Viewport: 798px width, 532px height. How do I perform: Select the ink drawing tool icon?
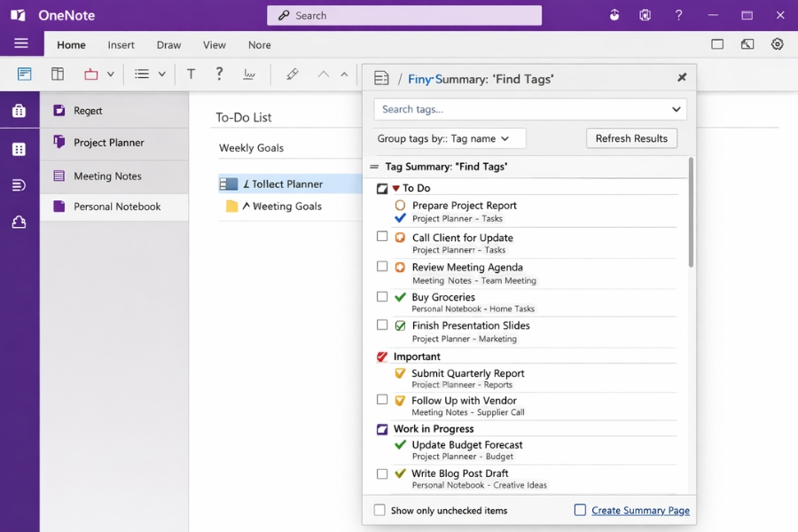click(x=249, y=74)
